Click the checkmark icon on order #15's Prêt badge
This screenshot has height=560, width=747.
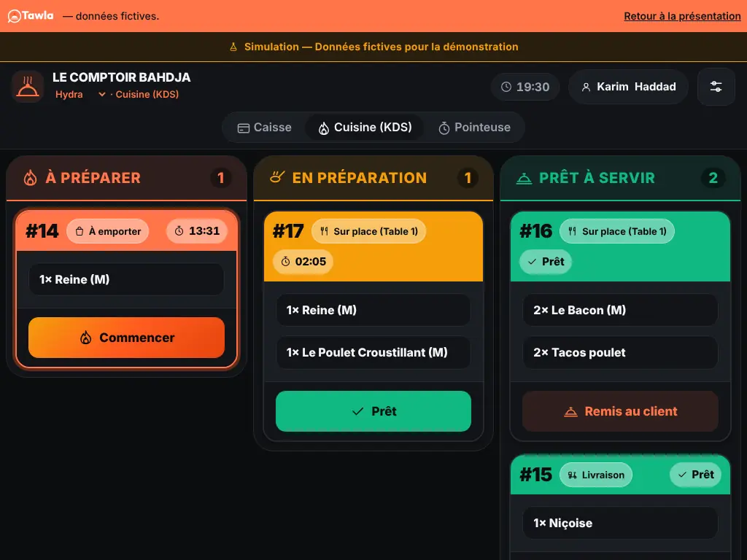pyautogui.click(x=682, y=475)
